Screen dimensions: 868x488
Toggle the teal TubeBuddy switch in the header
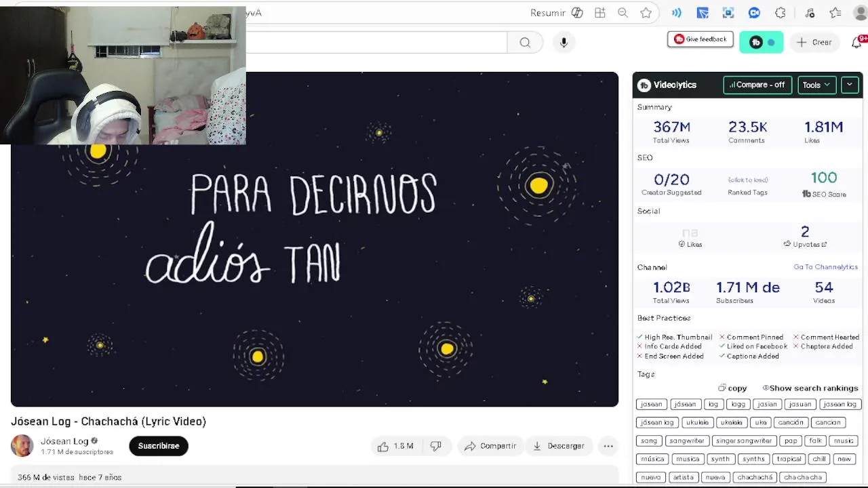762,42
